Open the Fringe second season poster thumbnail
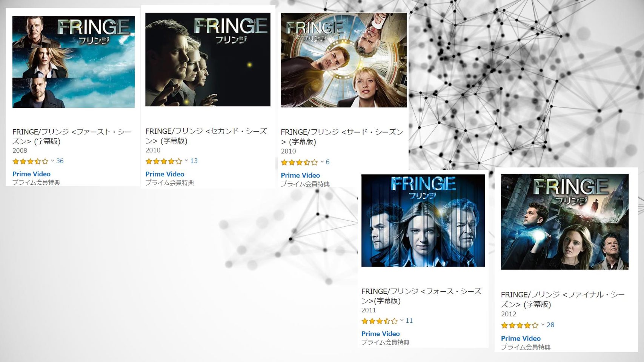The image size is (644, 362). click(208, 60)
